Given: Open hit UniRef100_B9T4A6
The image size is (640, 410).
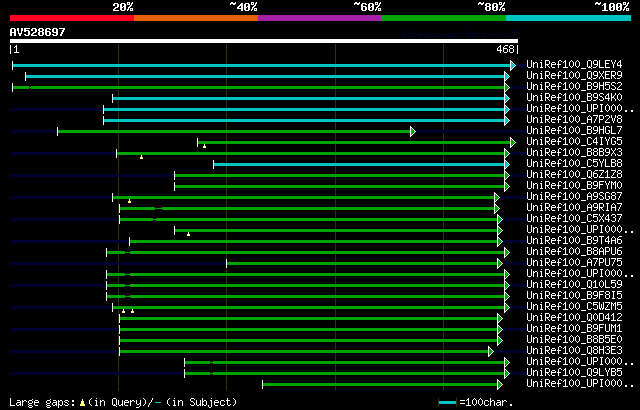Looking at the screenshot, I should click(x=574, y=241).
